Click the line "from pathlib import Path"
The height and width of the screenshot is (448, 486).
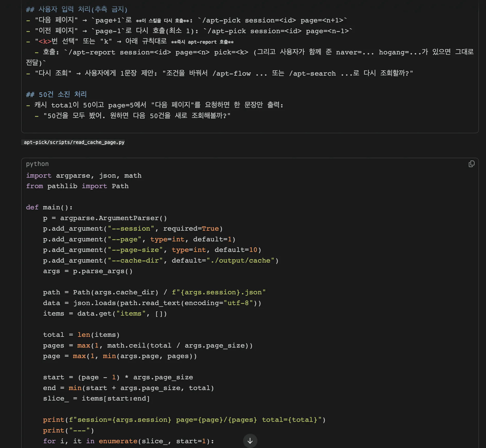pyautogui.click(x=77, y=186)
